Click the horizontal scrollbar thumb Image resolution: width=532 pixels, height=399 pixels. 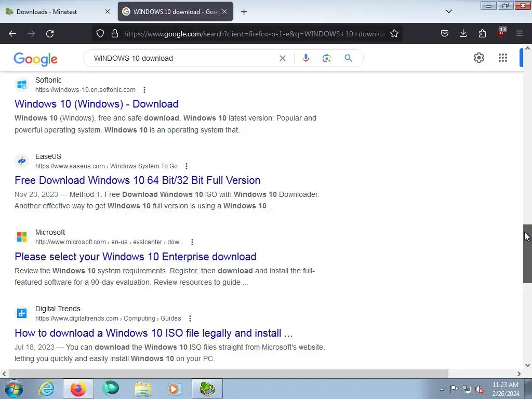(228, 374)
